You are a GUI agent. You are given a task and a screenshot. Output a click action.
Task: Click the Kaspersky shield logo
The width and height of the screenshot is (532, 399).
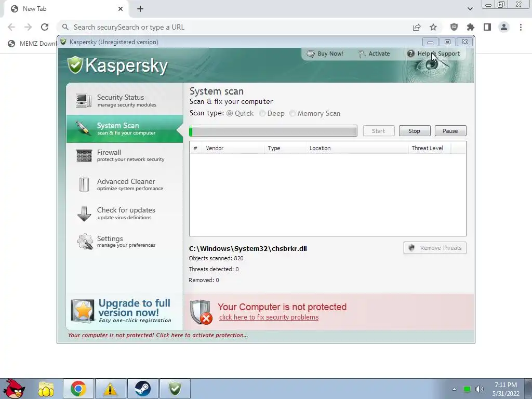(x=75, y=65)
